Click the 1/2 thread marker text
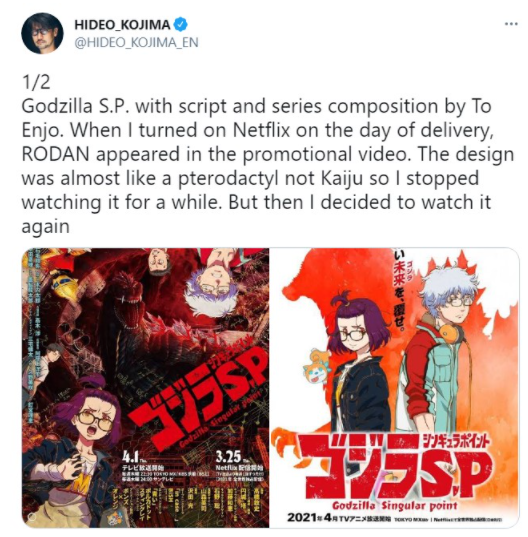 pyautogui.click(x=36, y=82)
